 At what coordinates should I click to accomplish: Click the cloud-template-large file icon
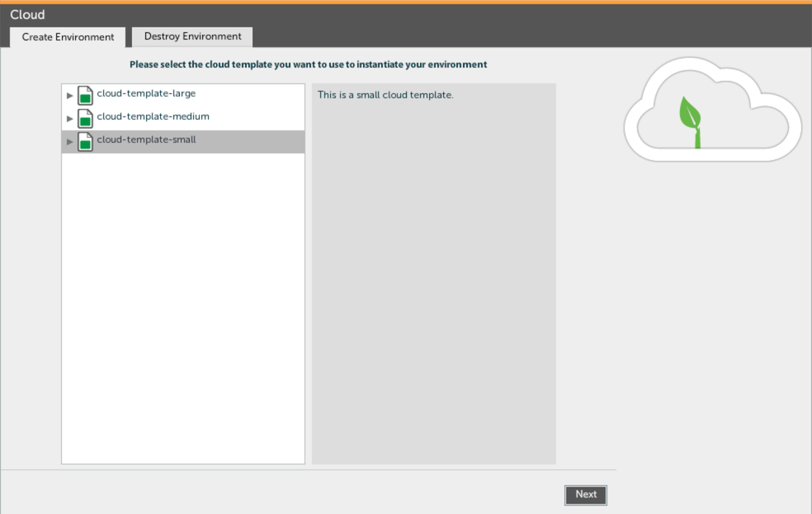click(85, 95)
